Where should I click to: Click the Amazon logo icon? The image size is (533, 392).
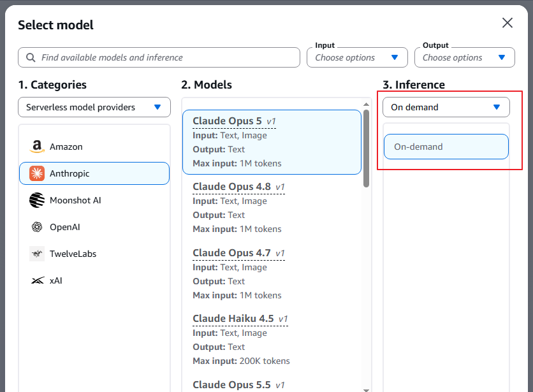(37, 147)
